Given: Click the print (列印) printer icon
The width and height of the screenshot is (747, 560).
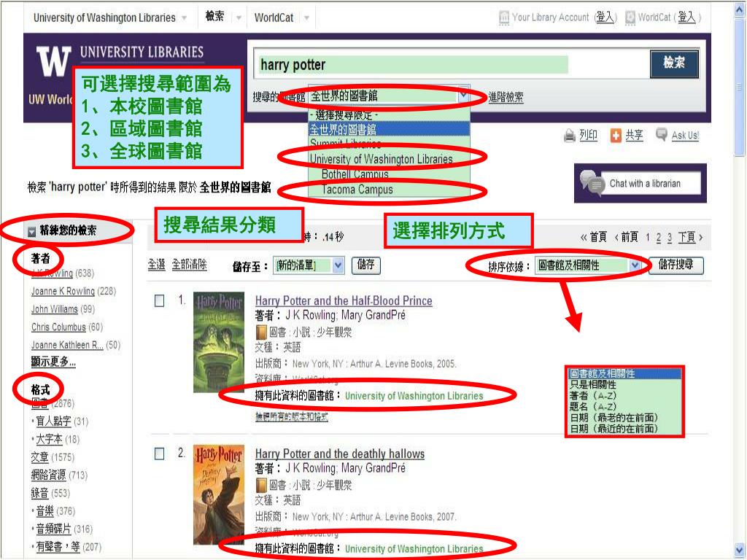Looking at the screenshot, I should point(569,136).
